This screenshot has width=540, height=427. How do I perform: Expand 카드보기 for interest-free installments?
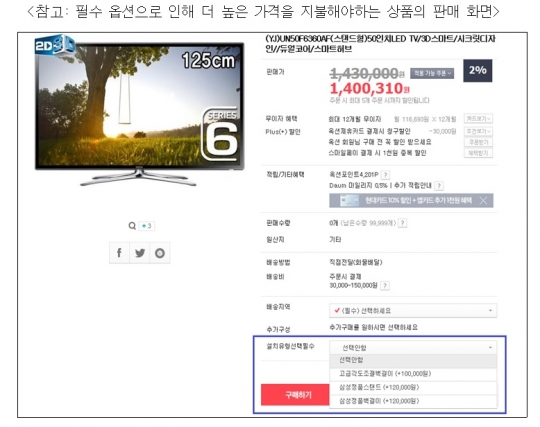point(478,118)
